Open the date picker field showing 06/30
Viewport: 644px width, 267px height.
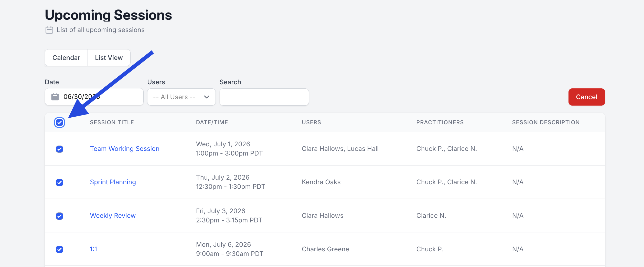click(x=94, y=97)
